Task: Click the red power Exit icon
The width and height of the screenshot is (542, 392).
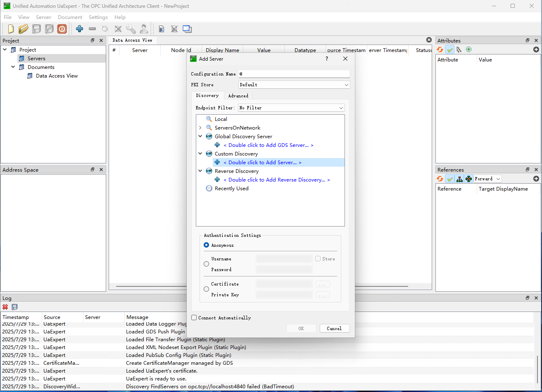Action: click(x=62, y=29)
